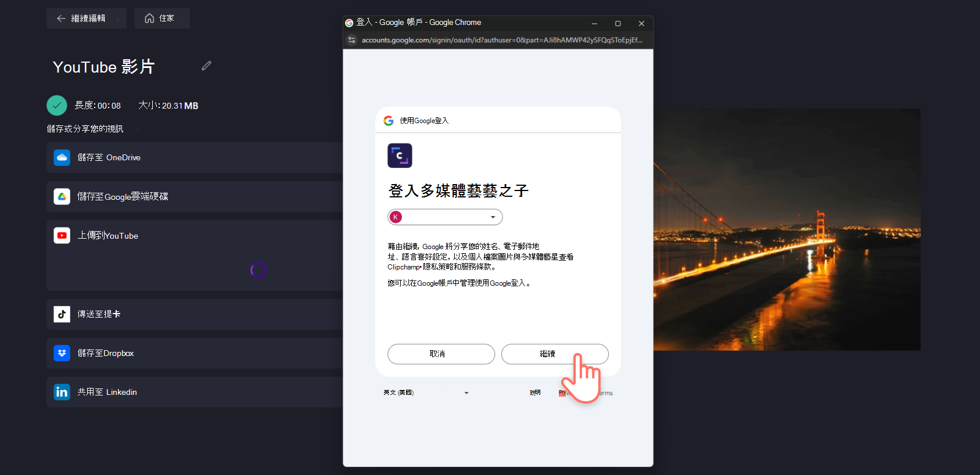Open the Google帳戶 management link
Viewport: 980px width, 475px height.
point(435,283)
